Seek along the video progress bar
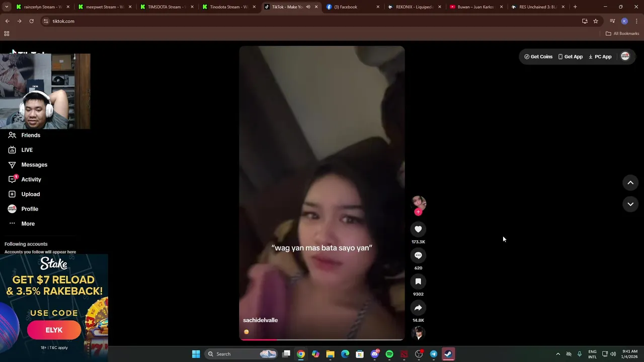This screenshot has width=644, height=362. 322,339
